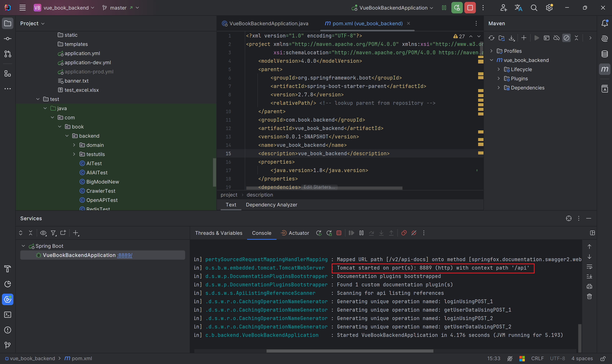The width and height of the screenshot is (612, 364).
Task: Select the AliAITest class in project tree
Action: [x=97, y=172]
